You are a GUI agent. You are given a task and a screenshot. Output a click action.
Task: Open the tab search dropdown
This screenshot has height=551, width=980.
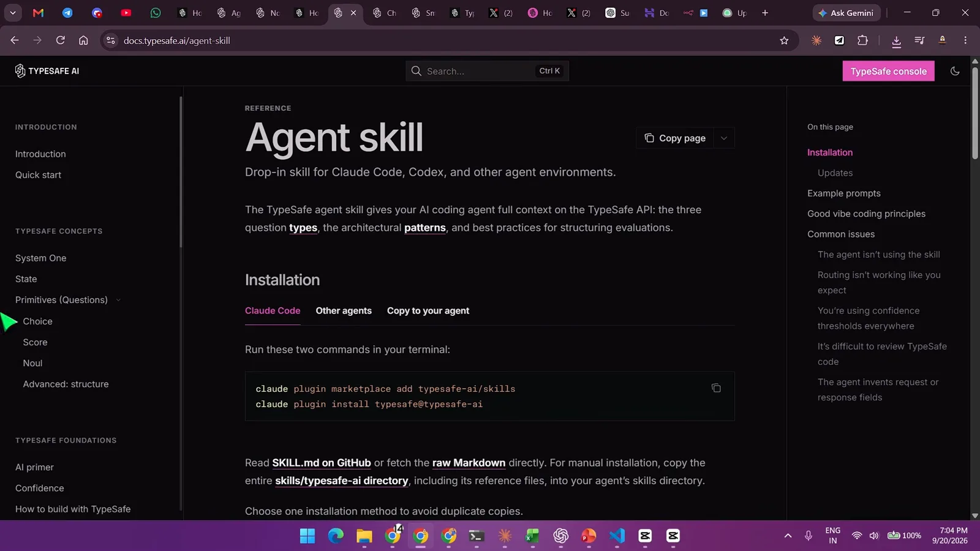(x=12, y=12)
